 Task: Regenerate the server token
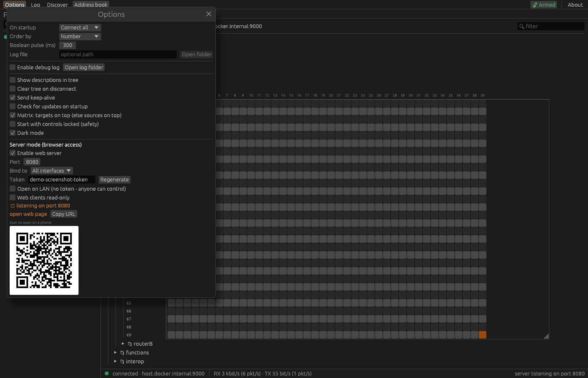(x=115, y=179)
